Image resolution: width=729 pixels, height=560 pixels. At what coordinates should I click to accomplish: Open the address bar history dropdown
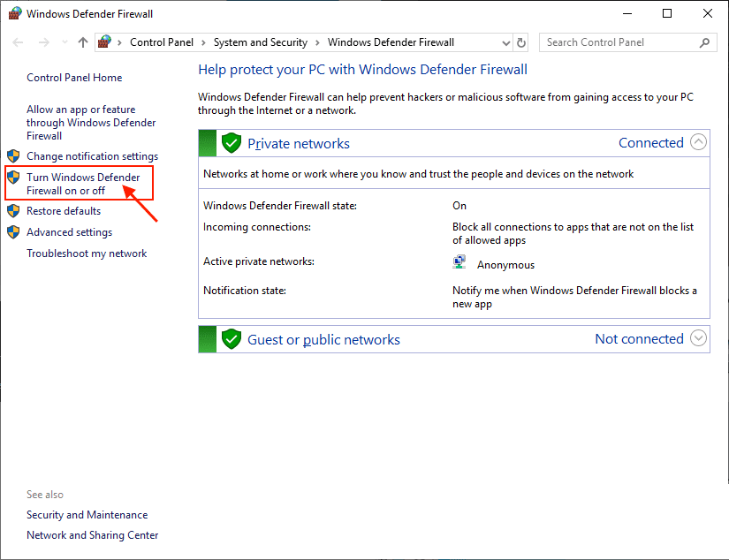point(506,43)
